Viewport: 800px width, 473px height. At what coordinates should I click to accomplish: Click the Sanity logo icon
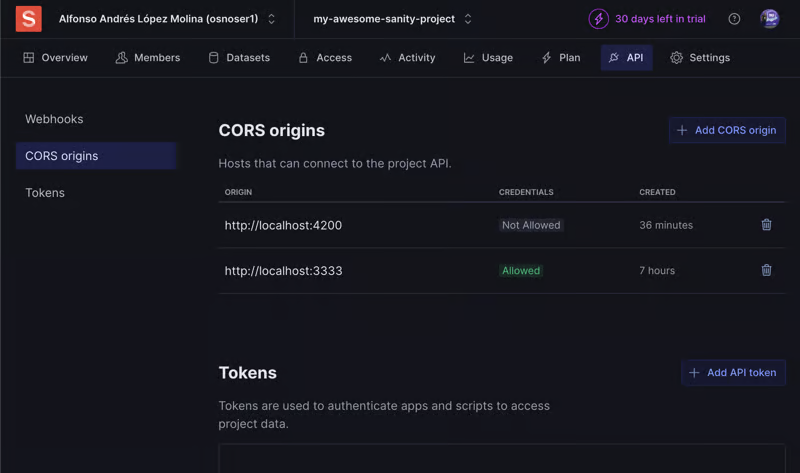(x=29, y=19)
